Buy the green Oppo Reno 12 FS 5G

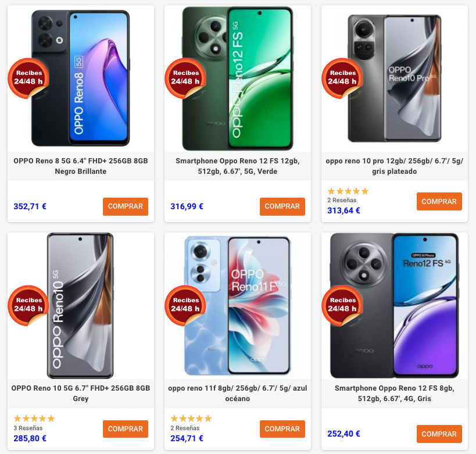(282, 206)
